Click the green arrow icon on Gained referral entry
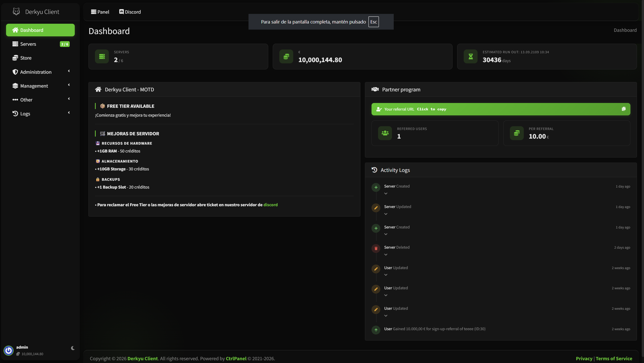 point(376,330)
